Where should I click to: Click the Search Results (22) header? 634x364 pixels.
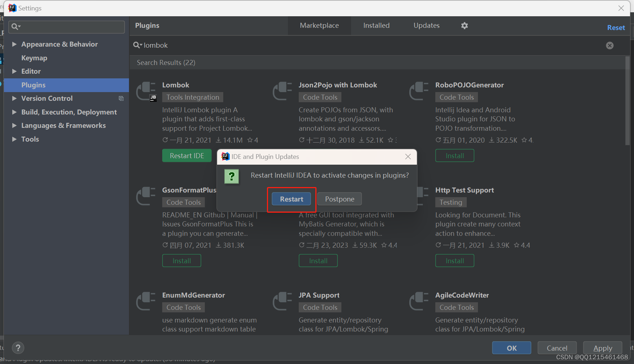pyautogui.click(x=166, y=62)
